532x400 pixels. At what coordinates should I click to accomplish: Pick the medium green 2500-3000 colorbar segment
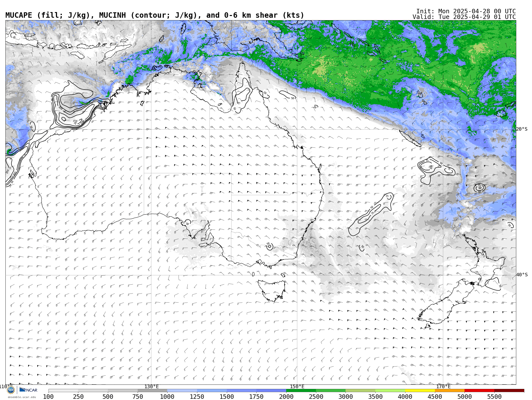click(331, 391)
